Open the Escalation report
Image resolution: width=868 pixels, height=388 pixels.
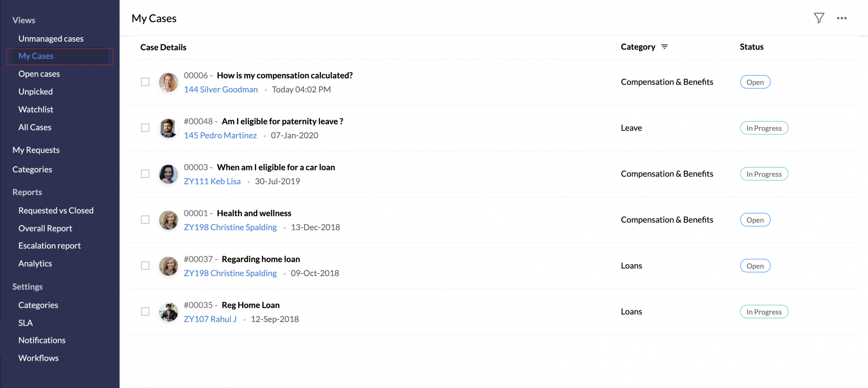pyautogui.click(x=49, y=246)
